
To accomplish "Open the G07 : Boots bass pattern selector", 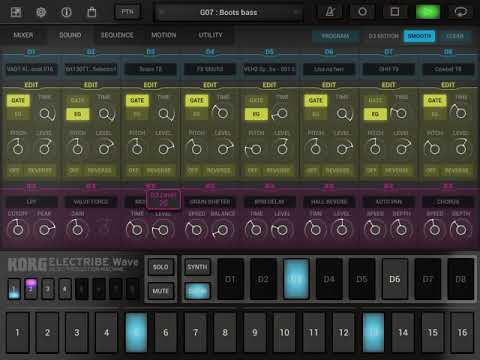I will tap(229, 12).
